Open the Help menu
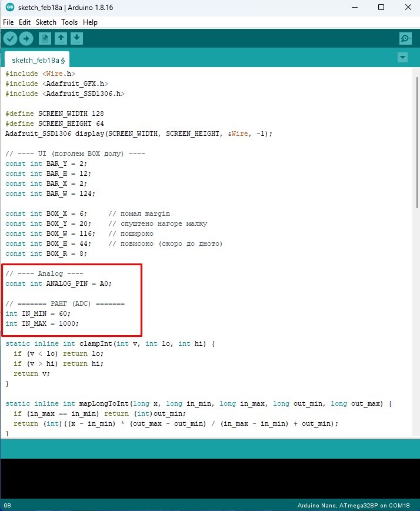 click(90, 22)
